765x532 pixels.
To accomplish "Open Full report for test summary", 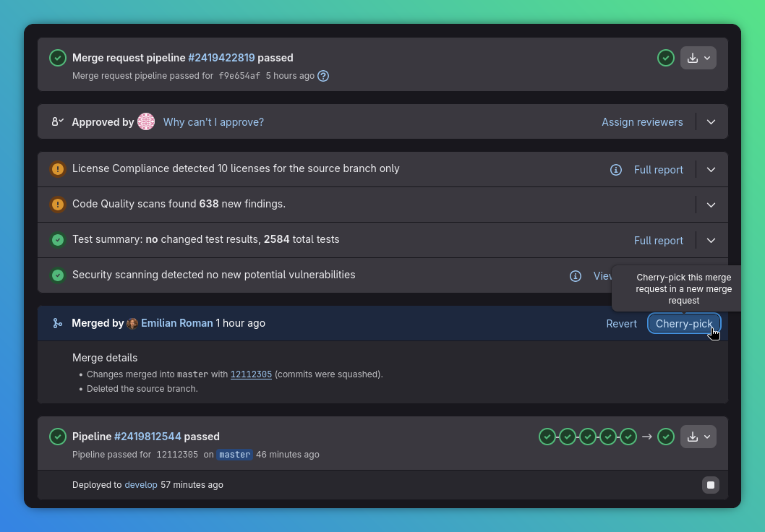I will point(658,240).
